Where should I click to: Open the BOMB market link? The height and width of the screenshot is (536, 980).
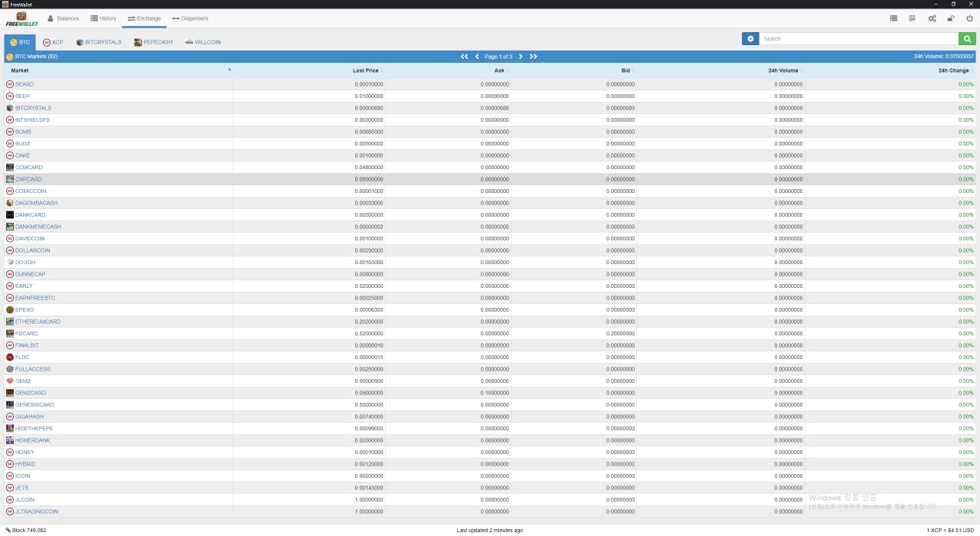tap(23, 132)
